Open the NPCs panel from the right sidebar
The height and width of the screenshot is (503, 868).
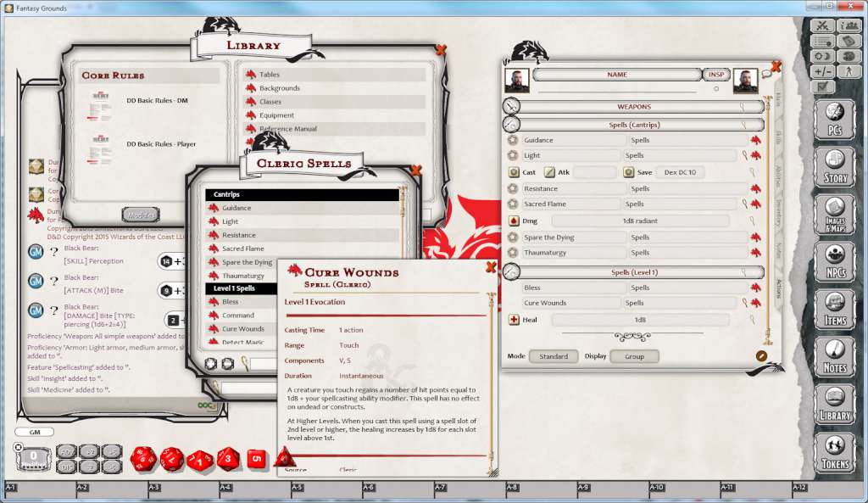836,261
